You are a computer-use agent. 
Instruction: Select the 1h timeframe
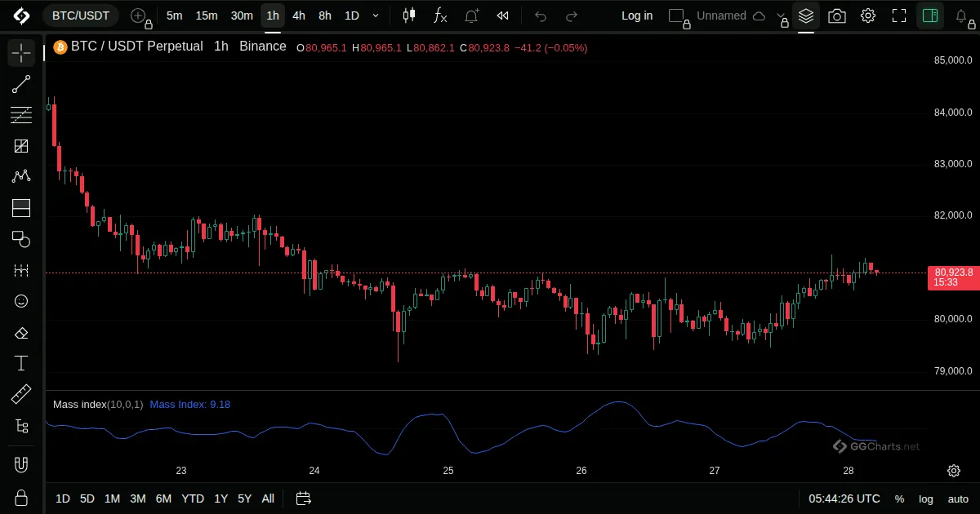[x=273, y=16]
